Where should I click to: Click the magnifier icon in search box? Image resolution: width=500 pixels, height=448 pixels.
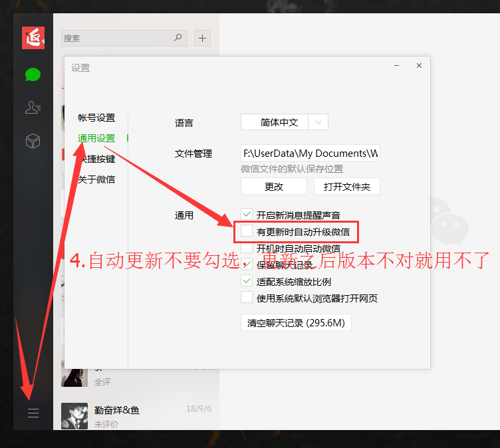pyautogui.click(x=178, y=38)
